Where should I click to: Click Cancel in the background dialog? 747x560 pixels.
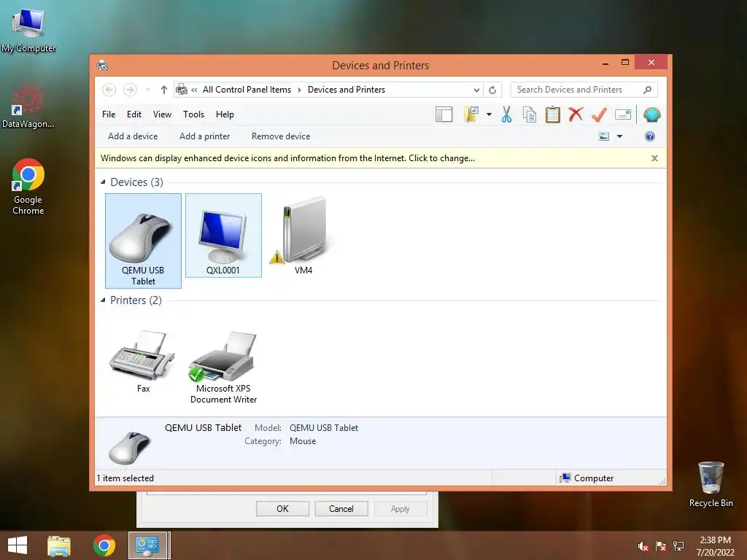coord(341,508)
